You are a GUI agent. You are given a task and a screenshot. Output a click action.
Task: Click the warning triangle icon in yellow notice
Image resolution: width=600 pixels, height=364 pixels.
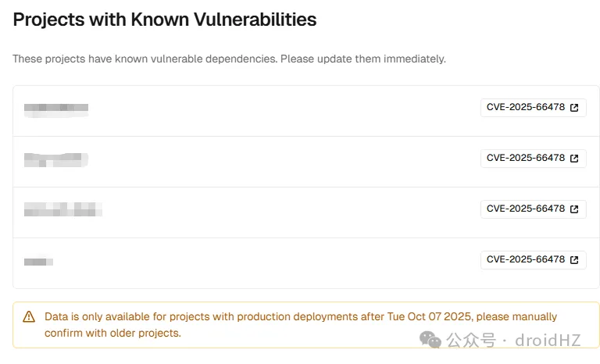[29, 317]
